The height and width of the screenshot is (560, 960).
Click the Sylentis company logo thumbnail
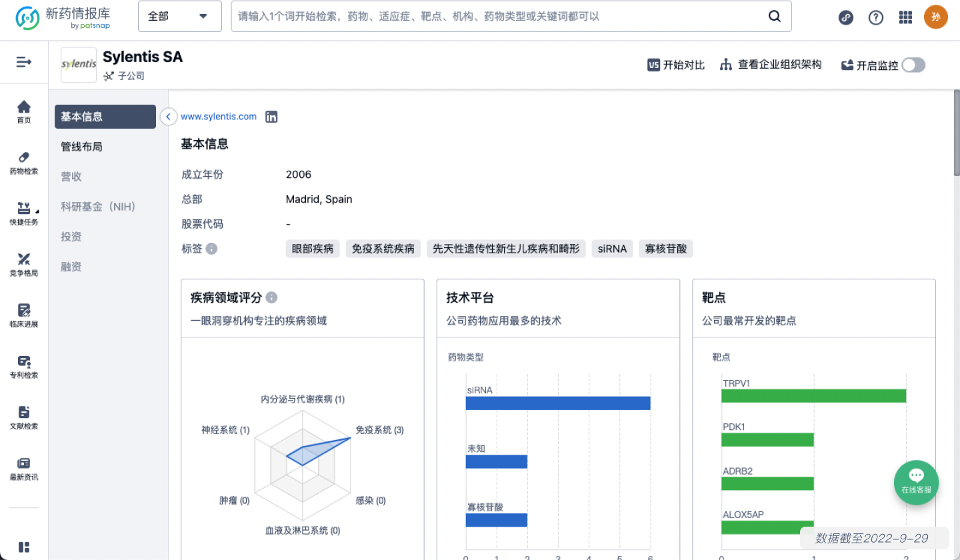(x=79, y=65)
